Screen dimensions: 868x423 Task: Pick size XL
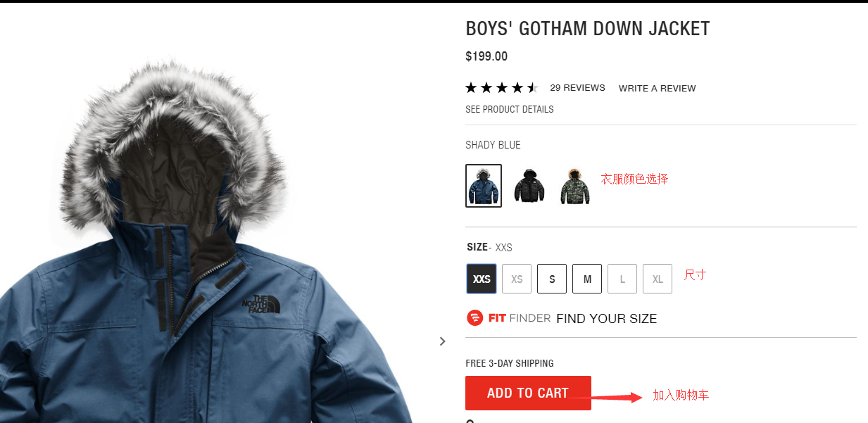click(x=658, y=279)
